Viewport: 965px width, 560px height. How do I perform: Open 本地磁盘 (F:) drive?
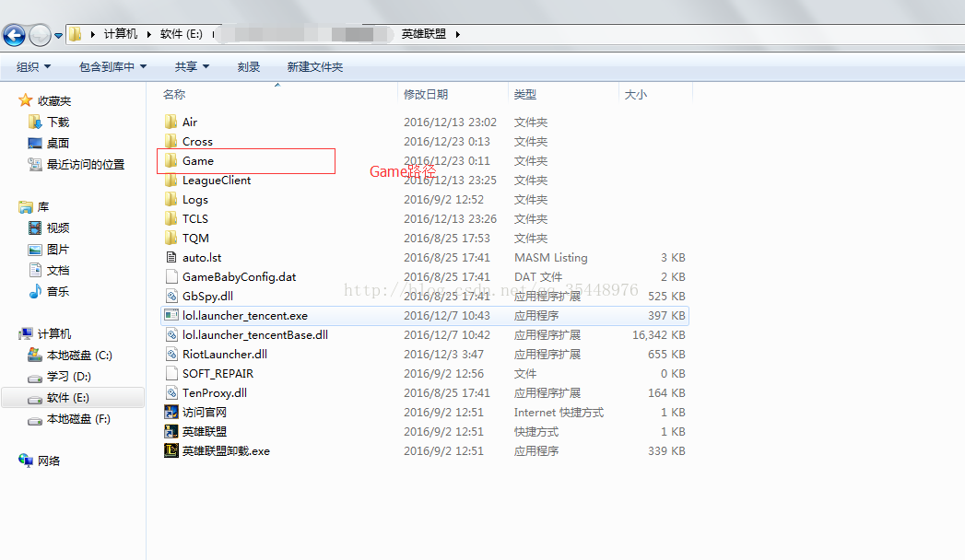(x=78, y=418)
